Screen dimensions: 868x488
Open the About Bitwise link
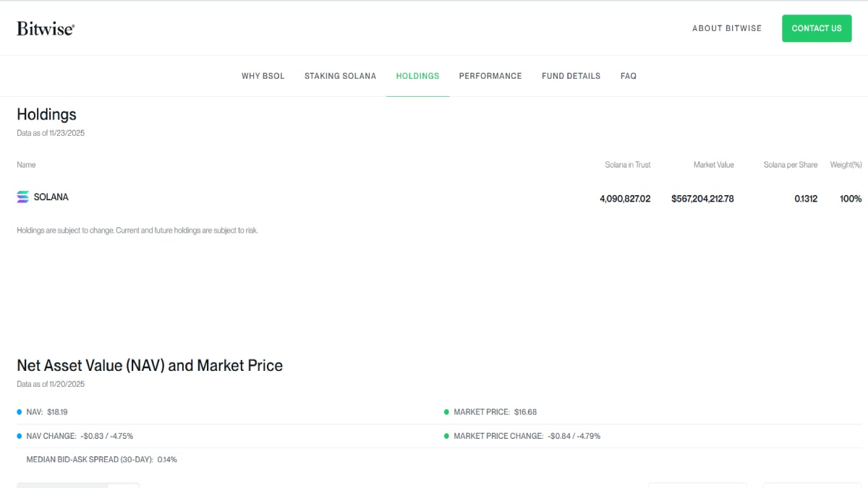pos(727,28)
